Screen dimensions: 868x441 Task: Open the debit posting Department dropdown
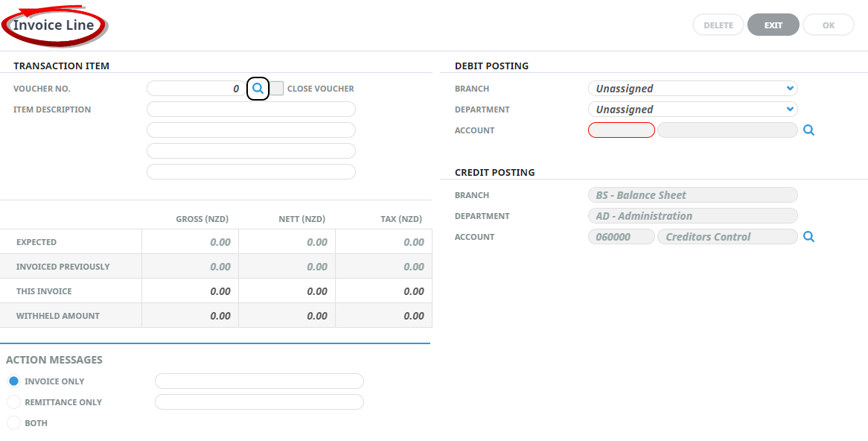pos(692,110)
